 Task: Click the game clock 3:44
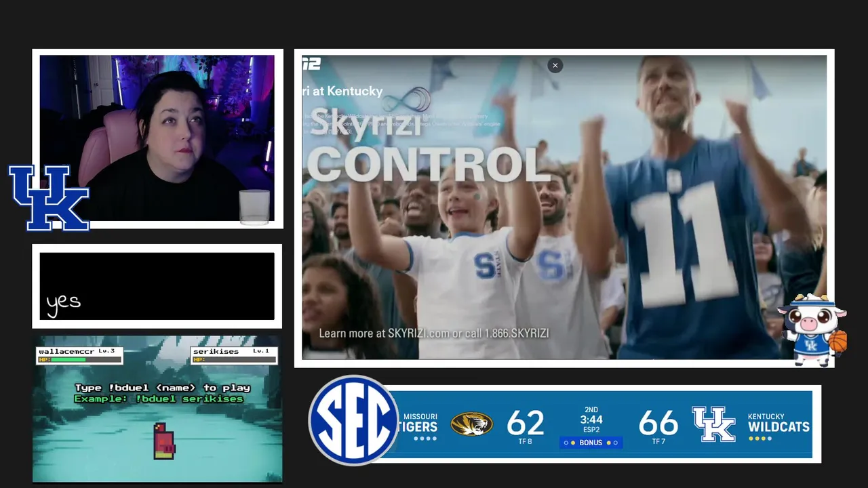coord(591,420)
